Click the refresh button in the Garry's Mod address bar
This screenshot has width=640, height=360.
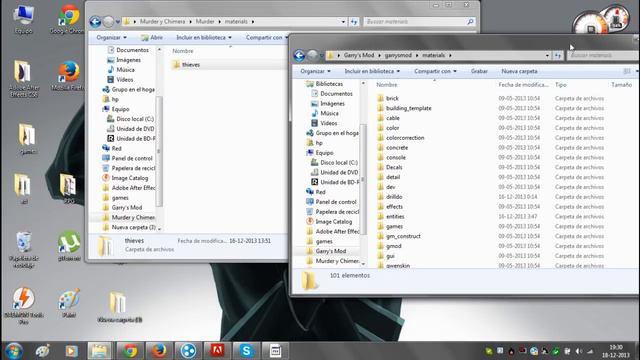pos(558,56)
